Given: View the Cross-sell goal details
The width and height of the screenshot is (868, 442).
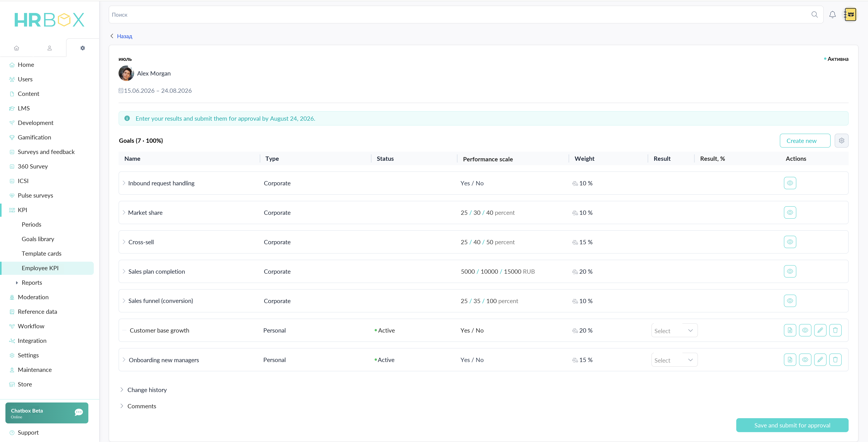Looking at the screenshot, I should tap(790, 242).
